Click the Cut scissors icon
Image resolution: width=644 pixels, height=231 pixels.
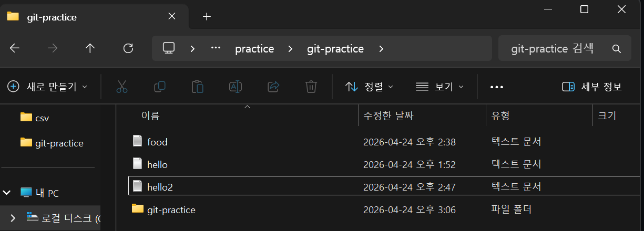[x=122, y=87]
